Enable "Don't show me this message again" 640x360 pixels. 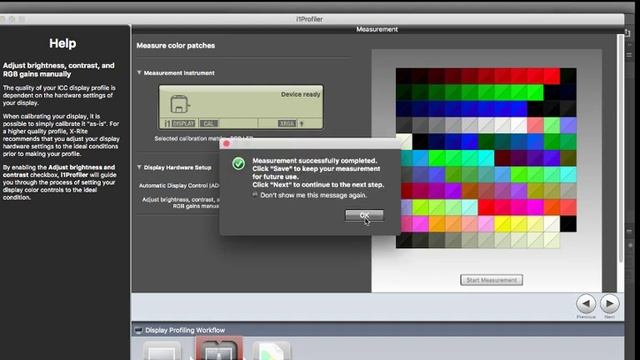pyautogui.click(x=255, y=195)
